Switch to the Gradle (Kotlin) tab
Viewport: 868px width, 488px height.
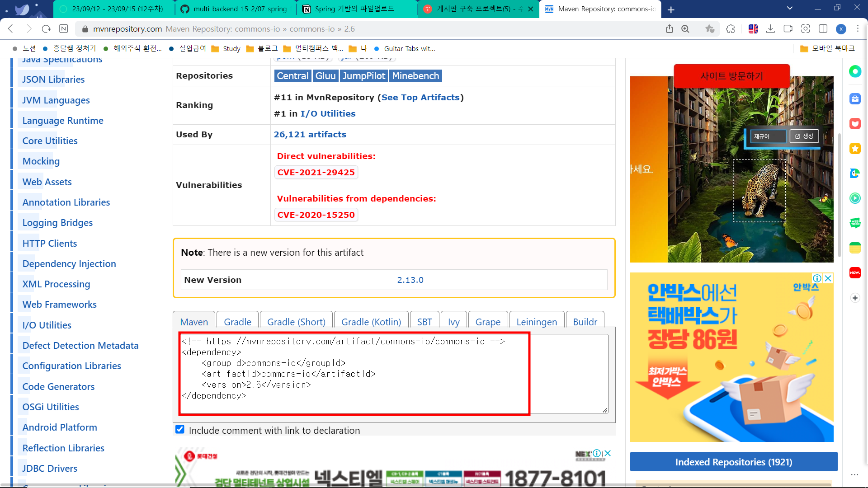click(371, 322)
